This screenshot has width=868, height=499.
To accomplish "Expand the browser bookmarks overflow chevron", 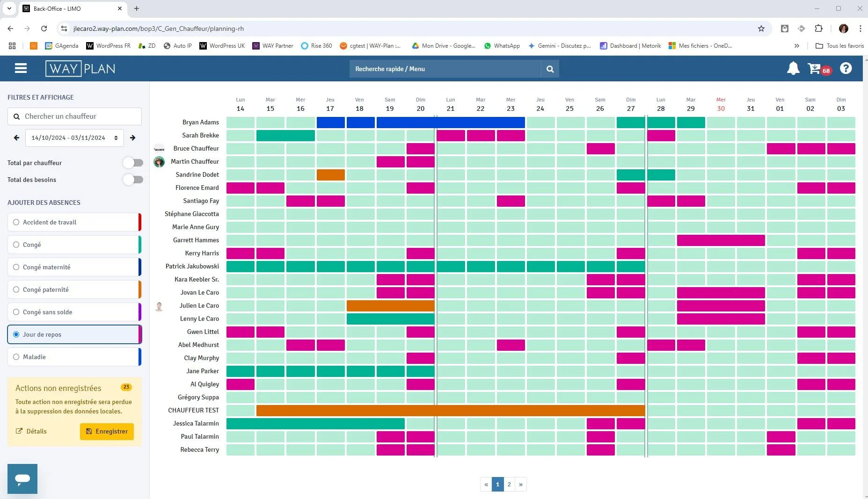I will 796,46.
